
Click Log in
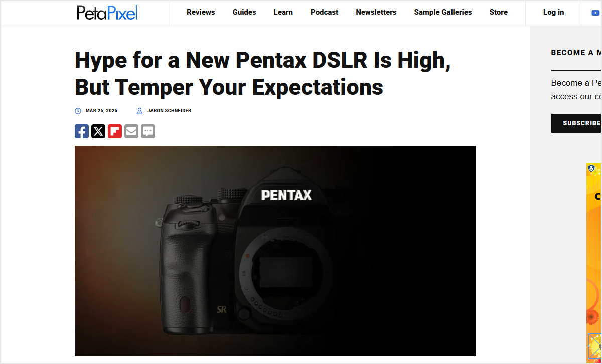[553, 12]
